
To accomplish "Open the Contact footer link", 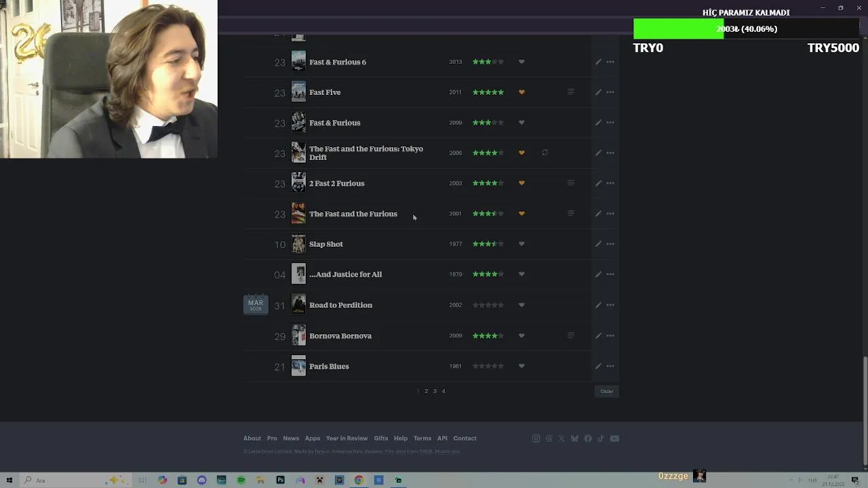I will click(465, 439).
